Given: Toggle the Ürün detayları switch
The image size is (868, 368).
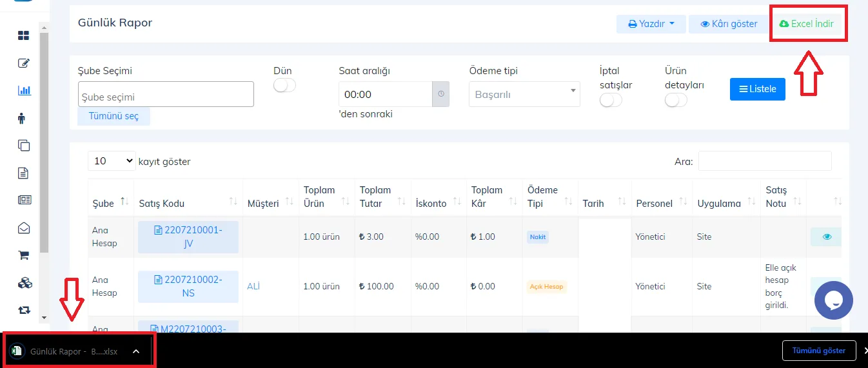Looking at the screenshot, I should (676, 101).
